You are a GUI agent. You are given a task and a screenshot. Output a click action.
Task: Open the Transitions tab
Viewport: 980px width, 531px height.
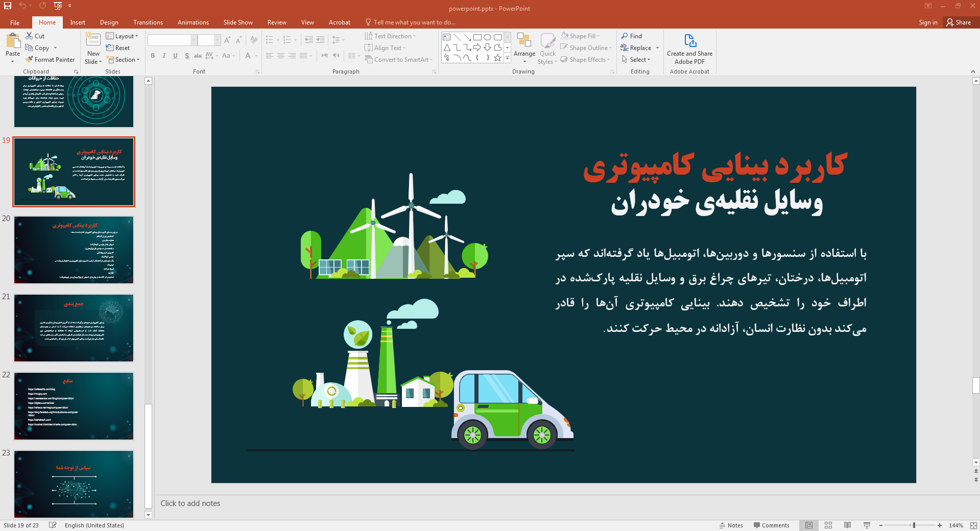click(x=148, y=22)
